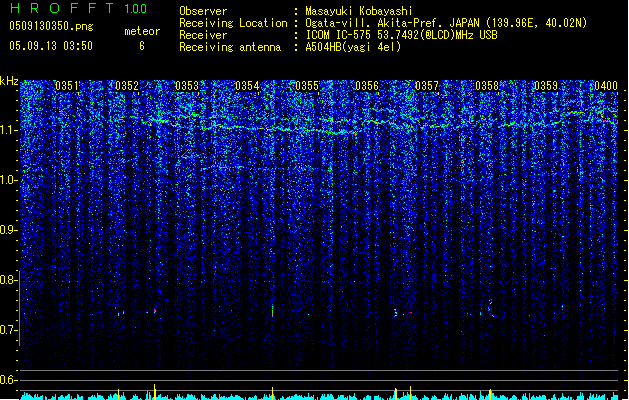Click the 0359 time marker
Image resolution: width=629 pixels, height=400 pixels.
tap(546, 85)
